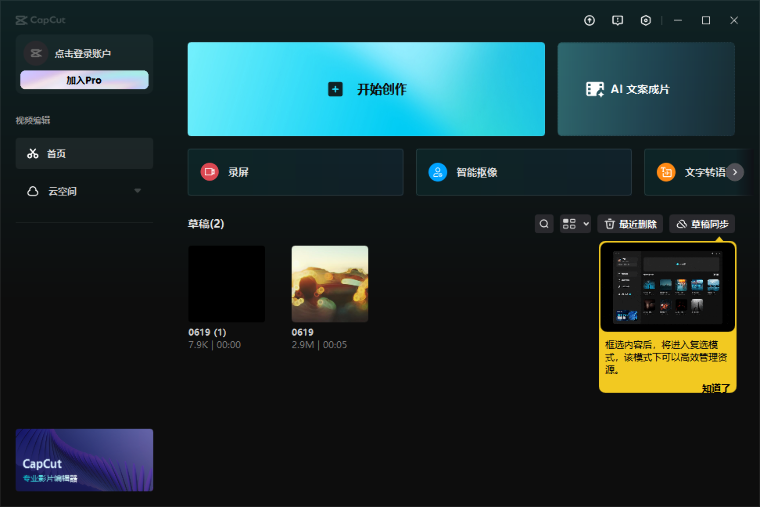Click the account avatar icon
Viewport: 760px width, 507px height.
pyautogui.click(x=34, y=53)
